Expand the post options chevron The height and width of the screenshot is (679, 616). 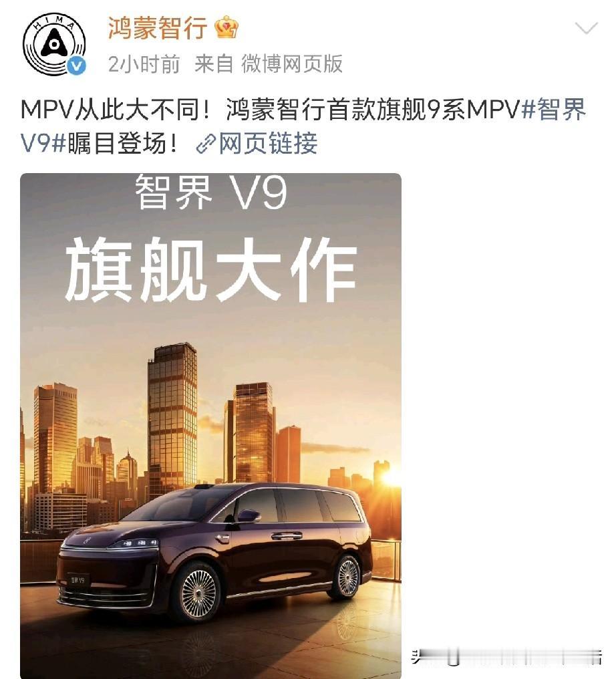(x=586, y=28)
